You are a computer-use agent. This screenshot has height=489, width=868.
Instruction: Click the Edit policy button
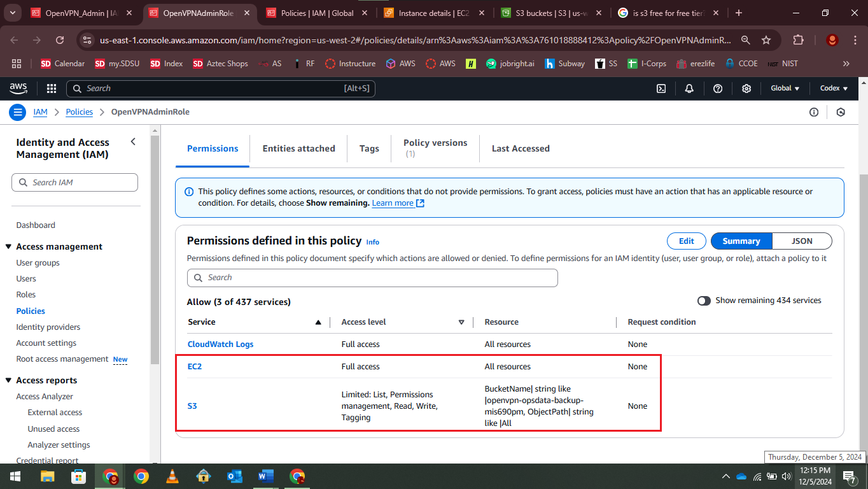click(x=687, y=241)
